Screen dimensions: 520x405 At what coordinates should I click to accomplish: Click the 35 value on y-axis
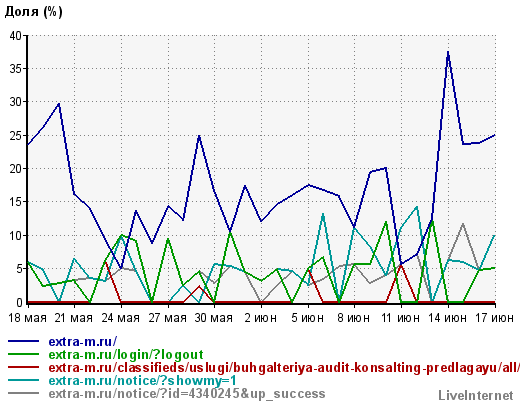16,69
